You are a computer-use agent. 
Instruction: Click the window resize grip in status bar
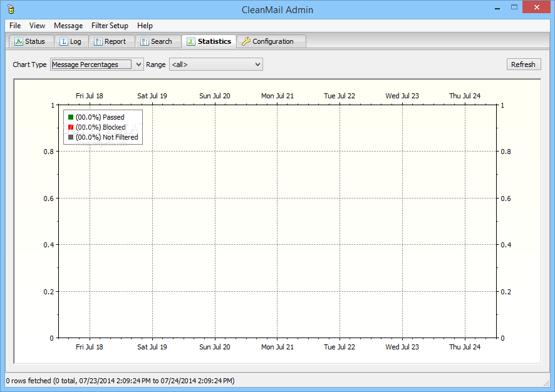coord(546,383)
